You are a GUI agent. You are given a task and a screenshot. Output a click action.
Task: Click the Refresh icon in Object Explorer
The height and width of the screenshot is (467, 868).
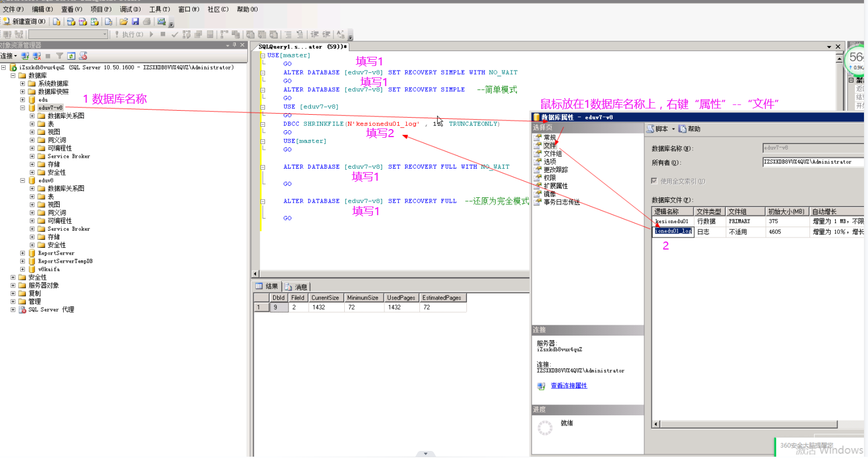pyautogui.click(x=71, y=56)
